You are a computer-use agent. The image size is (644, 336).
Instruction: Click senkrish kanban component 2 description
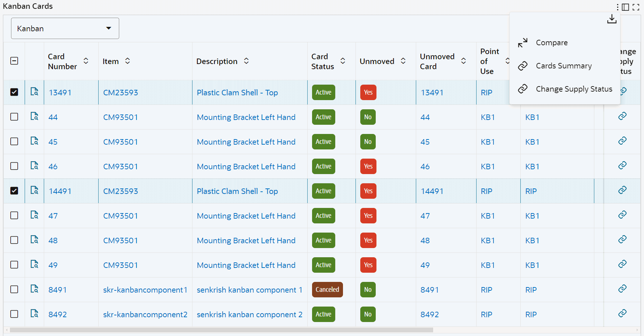tap(250, 315)
